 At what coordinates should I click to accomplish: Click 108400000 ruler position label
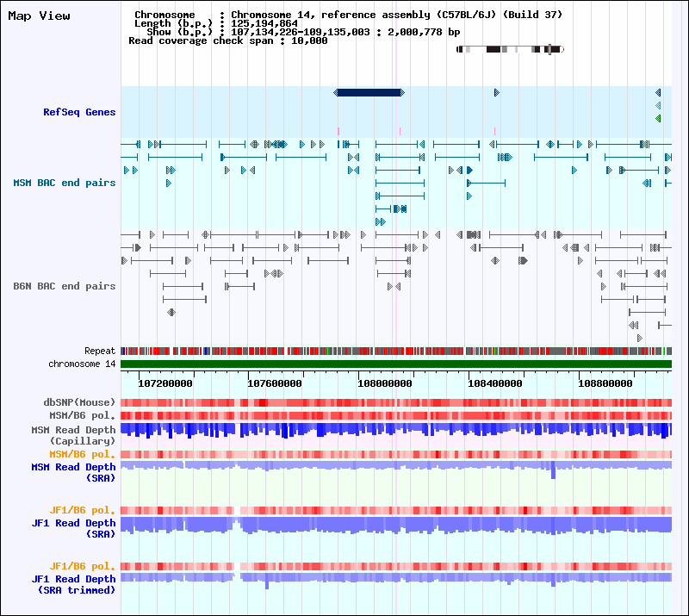(495, 383)
